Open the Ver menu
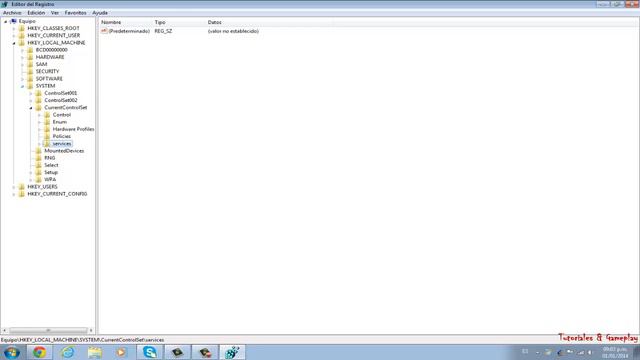 pyautogui.click(x=55, y=13)
